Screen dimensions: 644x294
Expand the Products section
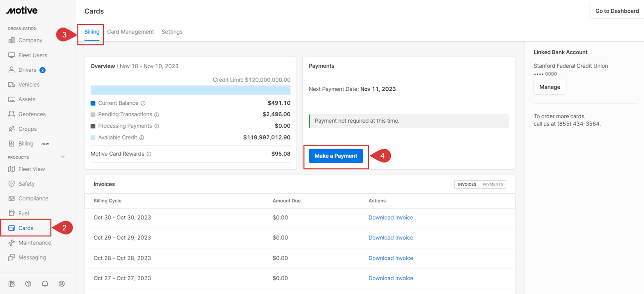[x=63, y=156]
